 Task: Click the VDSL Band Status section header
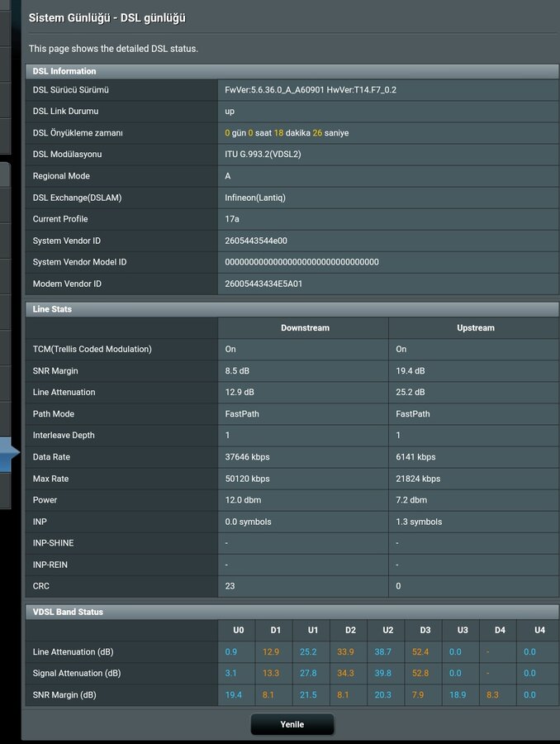tap(68, 612)
